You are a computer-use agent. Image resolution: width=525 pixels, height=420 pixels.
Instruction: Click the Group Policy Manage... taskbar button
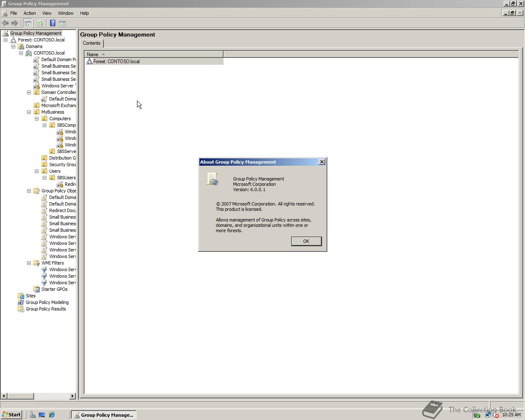(104, 415)
